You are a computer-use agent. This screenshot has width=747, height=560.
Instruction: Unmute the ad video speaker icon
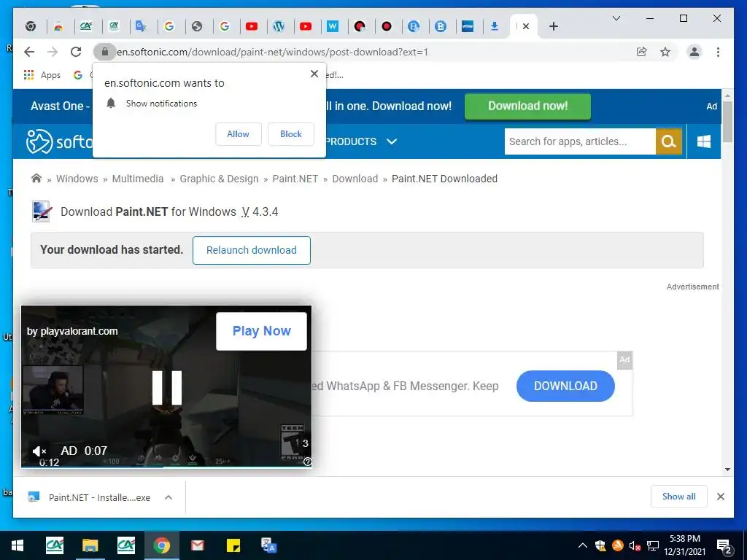(39, 451)
